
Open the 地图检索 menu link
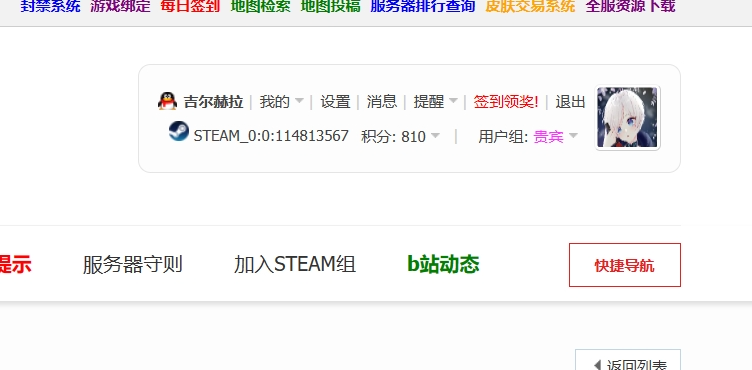pyautogui.click(x=260, y=6)
